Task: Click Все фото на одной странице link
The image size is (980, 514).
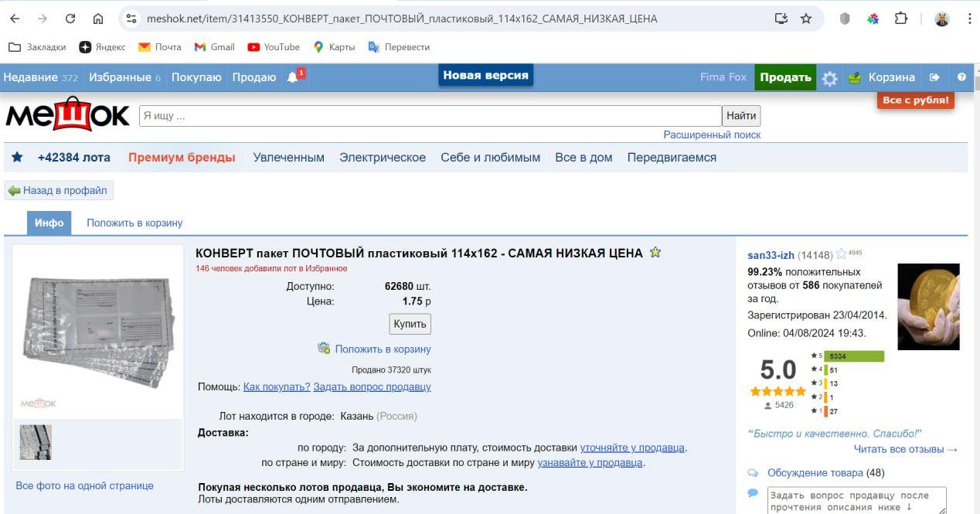Action: (85, 485)
